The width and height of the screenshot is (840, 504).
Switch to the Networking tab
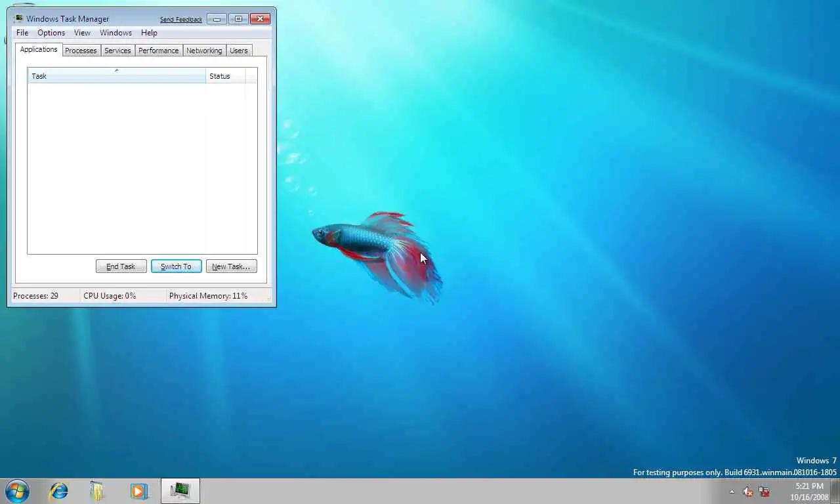(x=204, y=51)
